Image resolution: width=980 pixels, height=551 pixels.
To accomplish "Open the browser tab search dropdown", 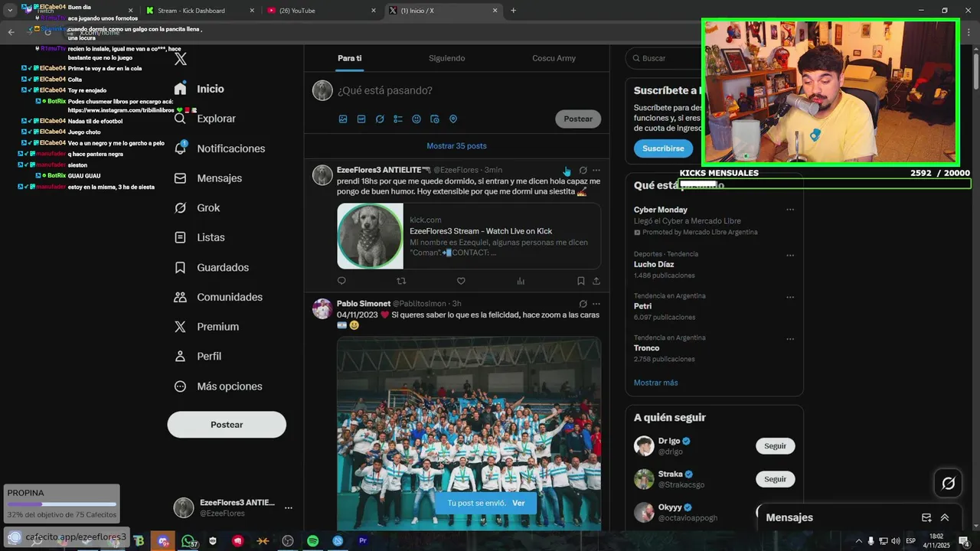I will [x=10, y=11].
